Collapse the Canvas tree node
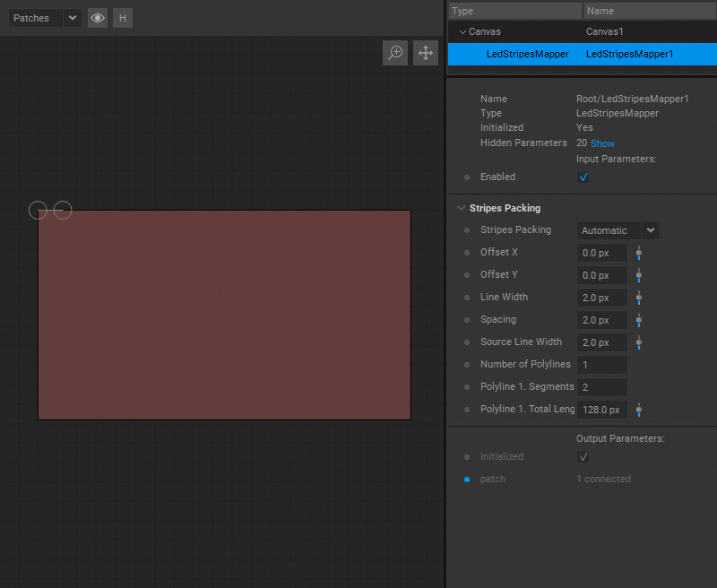 pyautogui.click(x=462, y=32)
